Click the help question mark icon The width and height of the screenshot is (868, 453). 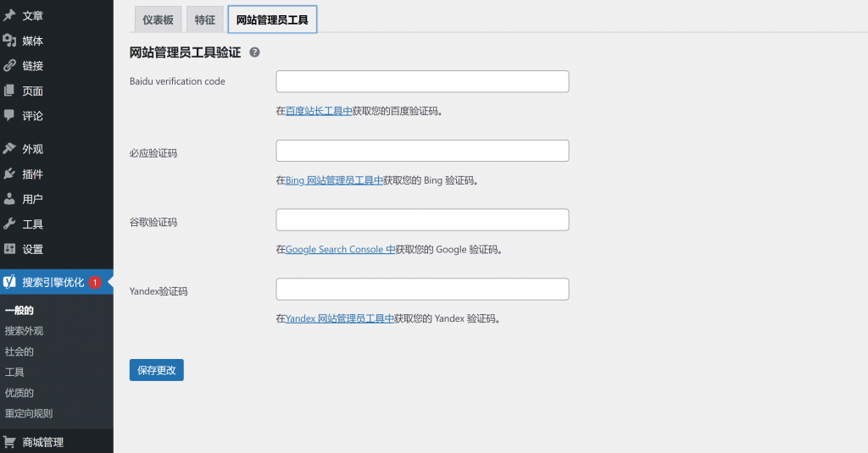[254, 52]
